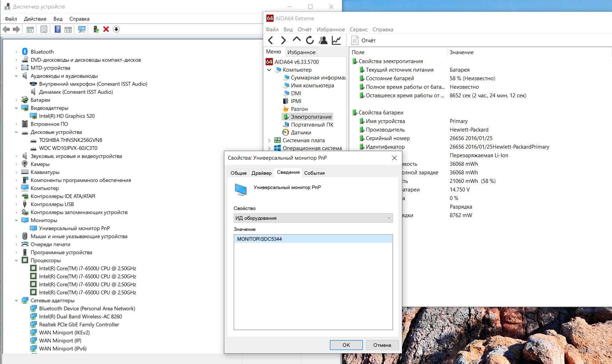Click Forward arrow in Device Manager toolbar
The height and width of the screenshot is (364, 612).
point(16,29)
